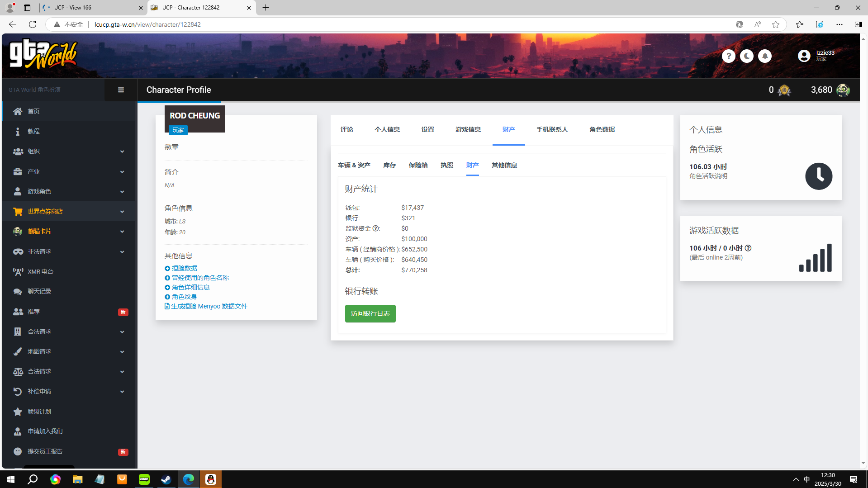Expand the 补偿申请 sidebar menu
This screenshot has height=488, width=868.
click(x=69, y=391)
